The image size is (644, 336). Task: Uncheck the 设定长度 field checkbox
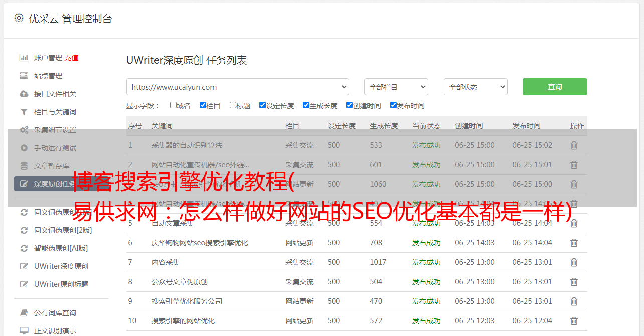[x=262, y=105]
